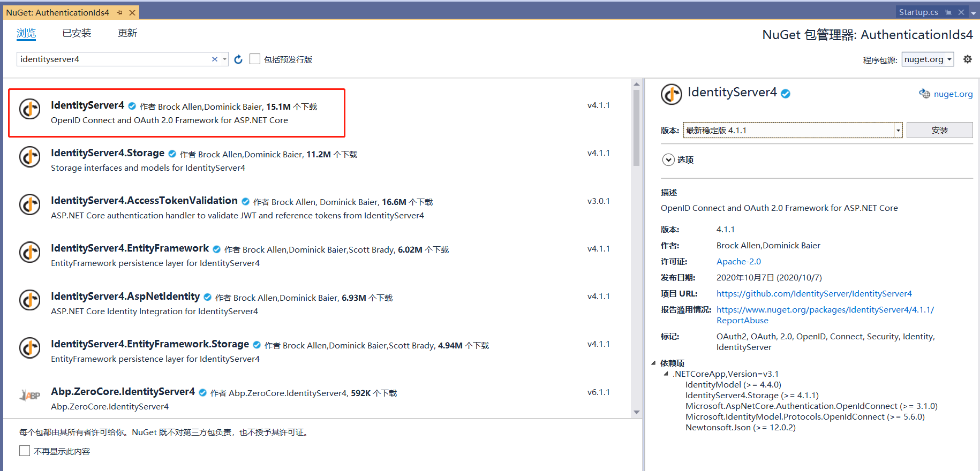
Task: Click the IdentityServer4.EntityFramework.Storage package logo
Action: pos(30,348)
